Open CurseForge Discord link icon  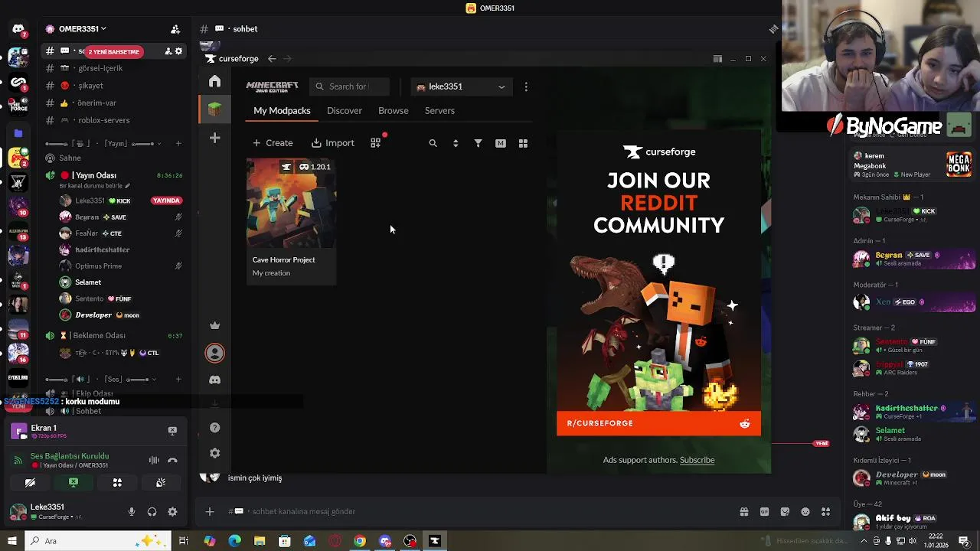point(215,380)
